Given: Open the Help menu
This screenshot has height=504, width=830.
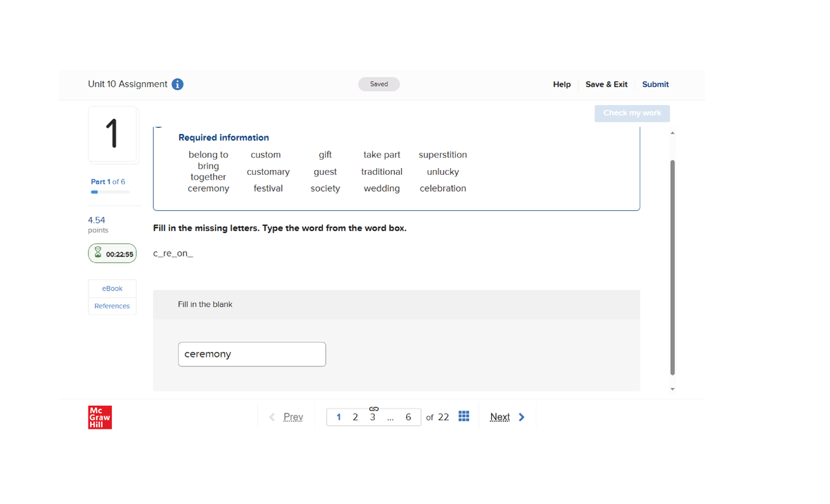Looking at the screenshot, I should point(562,84).
